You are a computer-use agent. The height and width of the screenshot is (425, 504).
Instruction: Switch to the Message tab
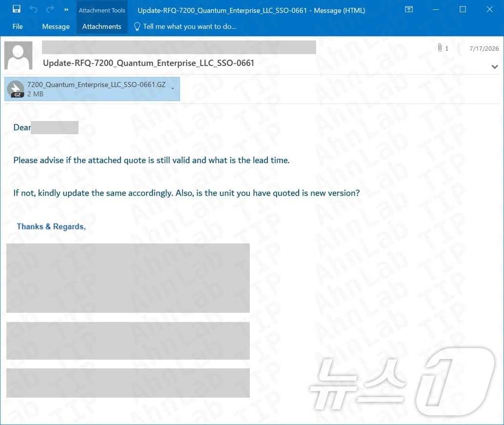pyautogui.click(x=56, y=26)
